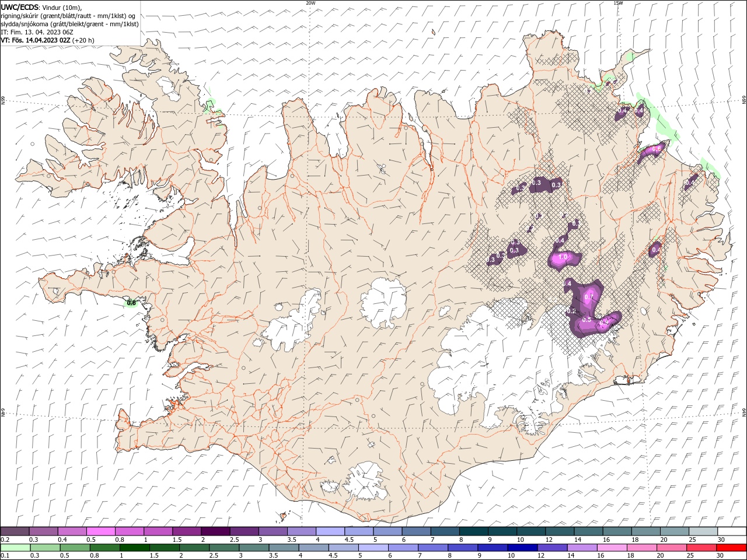Screen dimensions: 747x560
Task: Pick the violet rain swatch labeled 12
Action: click(x=552, y=548)
